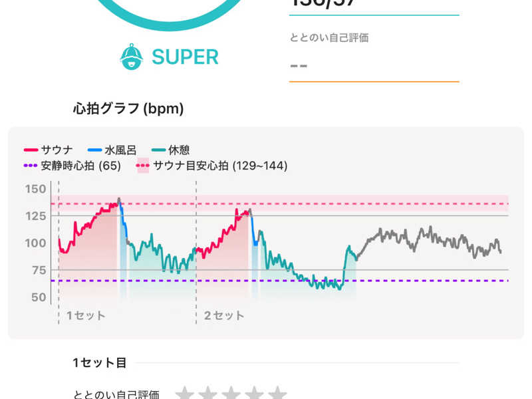The width and height of the screenshot is (532, 399).
Task: Click the SUPER mascot face icon
Action: [132, 57]
